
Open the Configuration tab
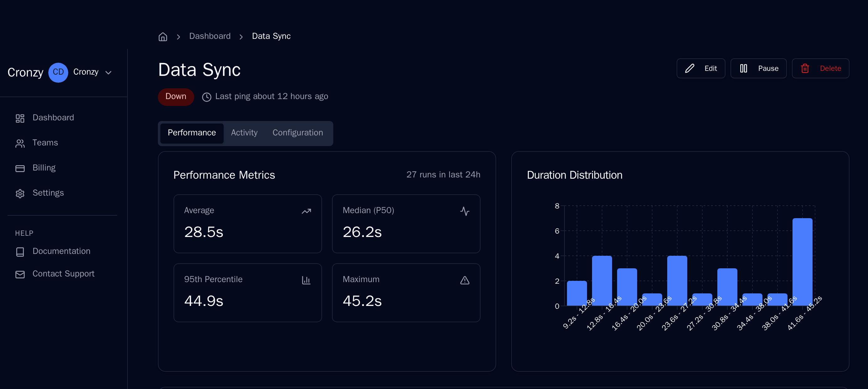point(298,133)
